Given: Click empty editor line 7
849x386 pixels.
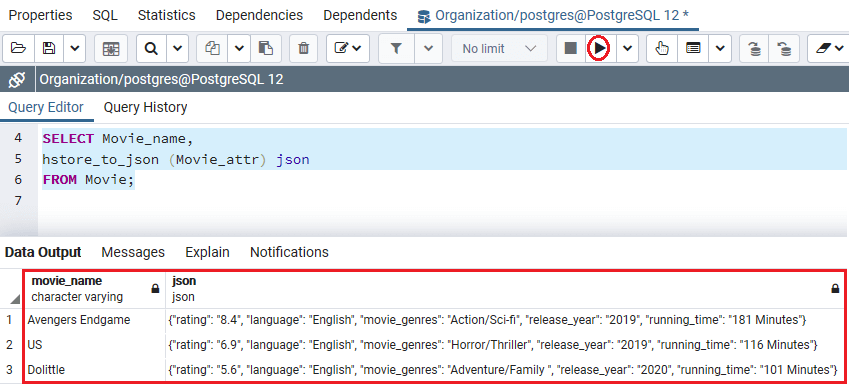Looking at the screenshot, I should click(444, 201).
